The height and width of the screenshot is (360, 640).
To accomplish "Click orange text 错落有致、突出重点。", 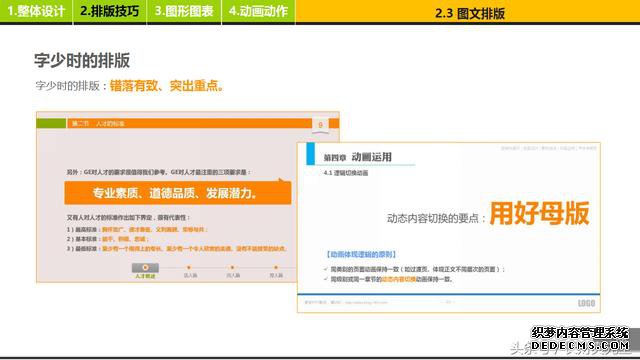I will pos(167,86).
